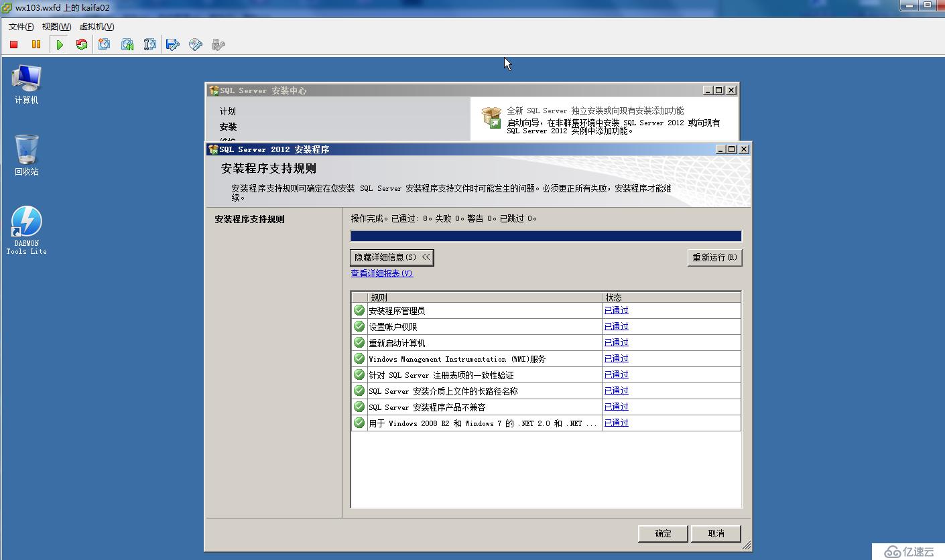
Task: Click the red stop (power off) VM icon
Action: point(13,45)
